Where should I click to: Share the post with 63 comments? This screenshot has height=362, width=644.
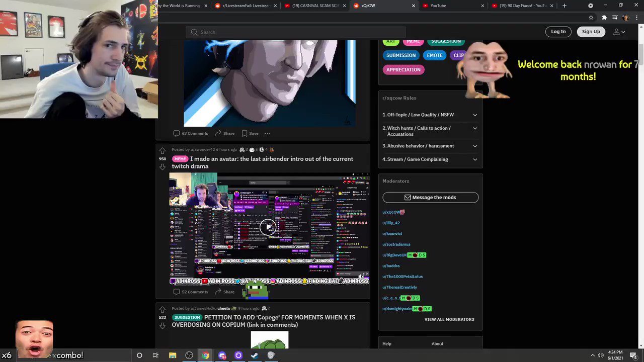click(224, 133)
